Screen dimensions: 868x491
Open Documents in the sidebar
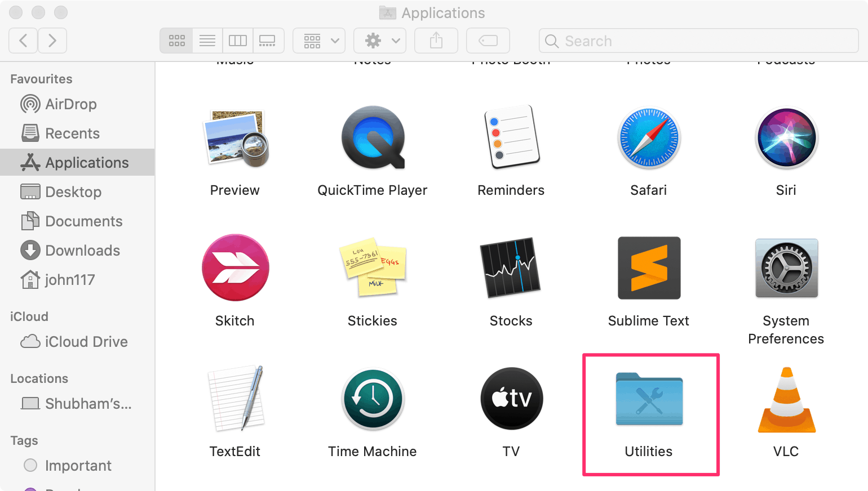tap(77, 221)
